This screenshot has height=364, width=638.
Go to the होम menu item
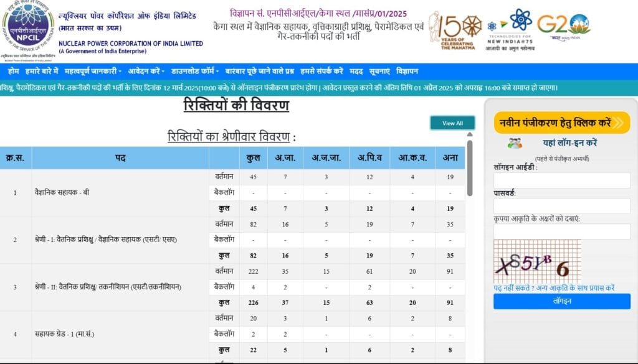14,71
